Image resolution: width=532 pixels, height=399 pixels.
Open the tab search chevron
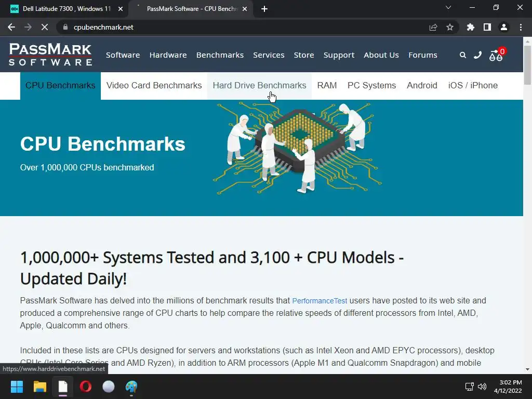[x=448, y=7]
